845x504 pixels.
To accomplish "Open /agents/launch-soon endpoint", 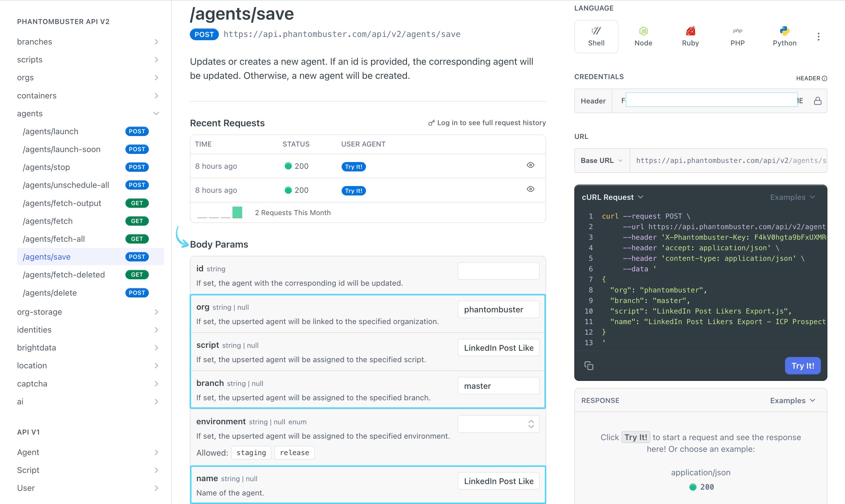I will (90, 149).
